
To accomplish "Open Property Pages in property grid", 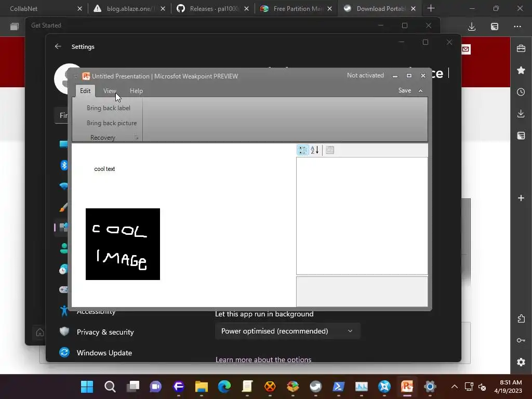I will (x=330, y=150).
